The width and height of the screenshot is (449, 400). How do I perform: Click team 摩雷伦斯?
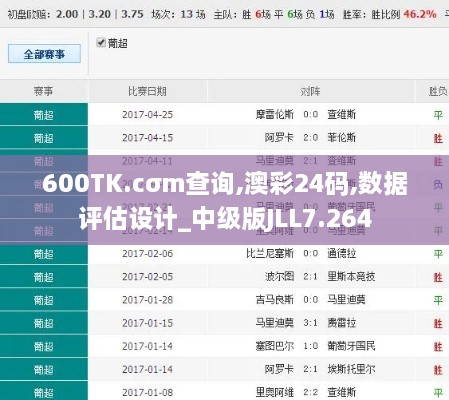tap(275, 115)
